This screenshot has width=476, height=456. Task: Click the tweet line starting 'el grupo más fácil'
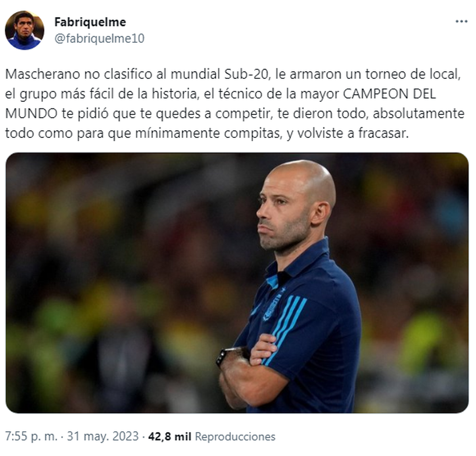[x=220, y=94]
